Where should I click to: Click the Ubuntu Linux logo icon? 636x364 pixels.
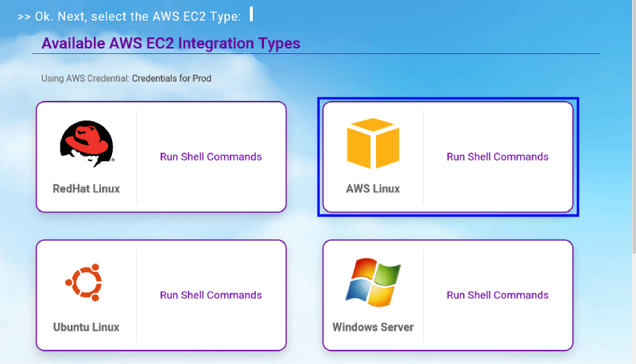pyautogui.click(x=84, y=282)
